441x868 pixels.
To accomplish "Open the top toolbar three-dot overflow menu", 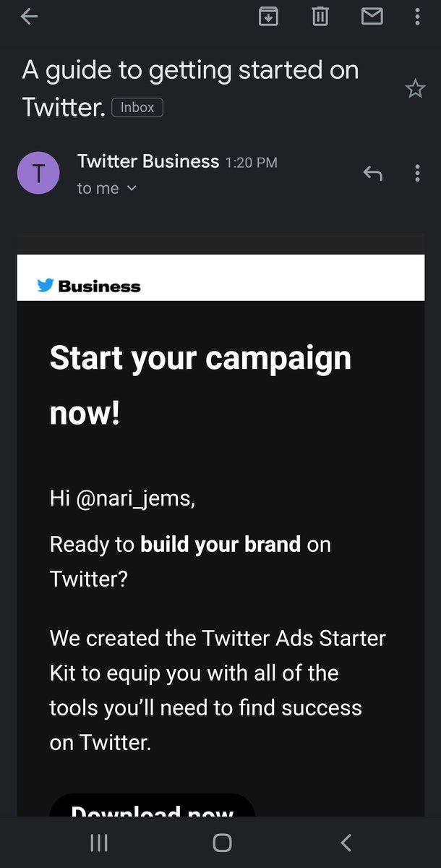I will pyautogui.click(x=417, y=16).
